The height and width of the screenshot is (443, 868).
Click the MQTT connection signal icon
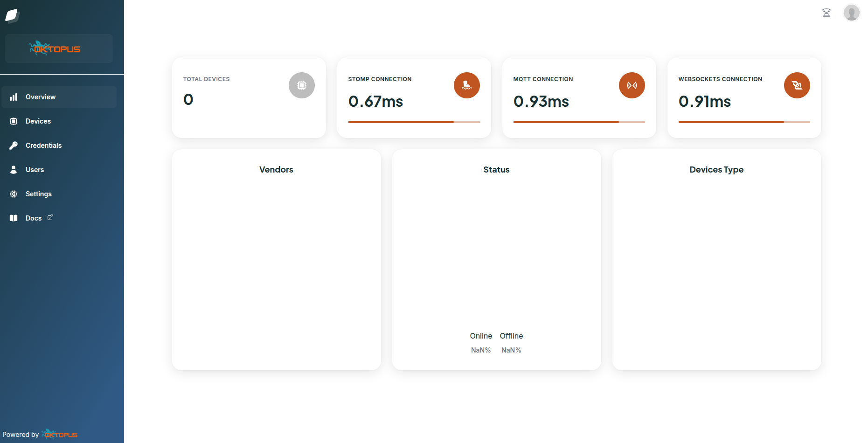pyautogui.click(x=632, y=85)
